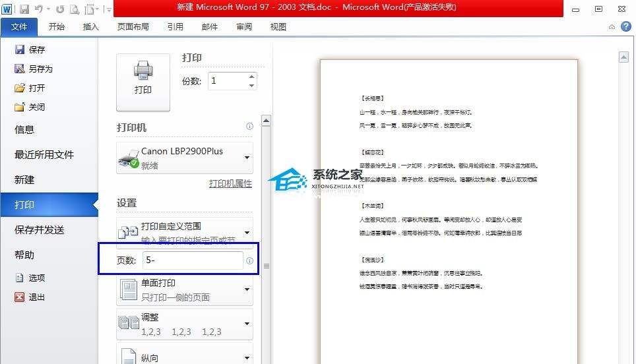636x364 pixels.
Task: Click the page layout icon in Quick Access Toolbar
Action: point(90,9)
